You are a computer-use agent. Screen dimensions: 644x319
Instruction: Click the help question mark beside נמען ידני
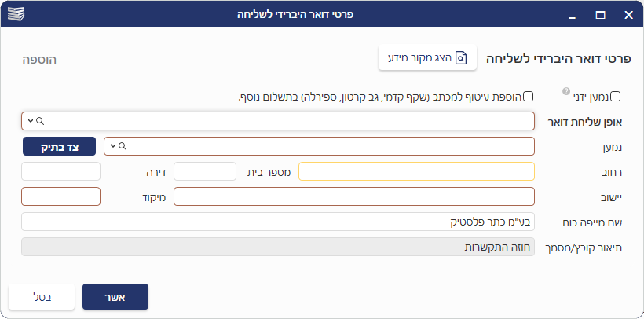(x=566, y=91)
